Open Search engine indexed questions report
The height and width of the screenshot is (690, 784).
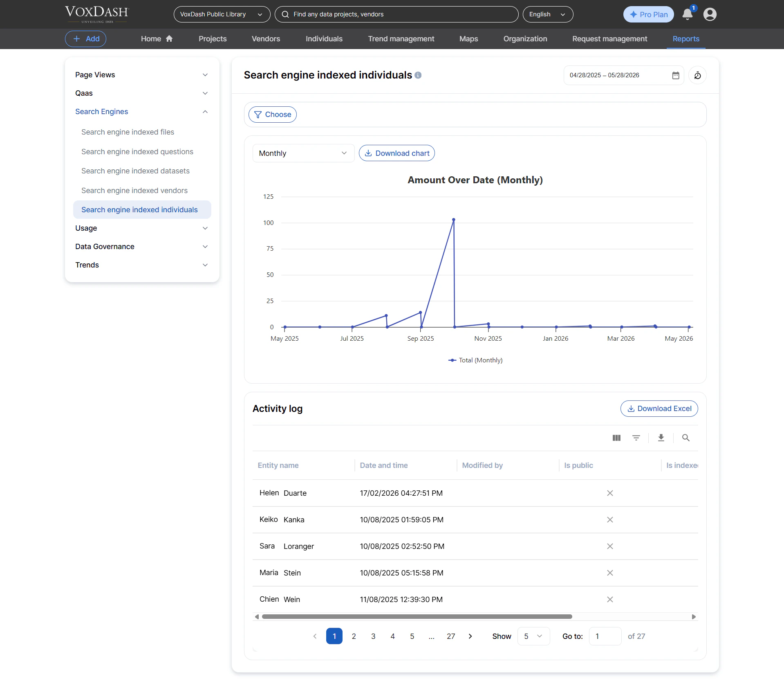click(x=142, y=152)
